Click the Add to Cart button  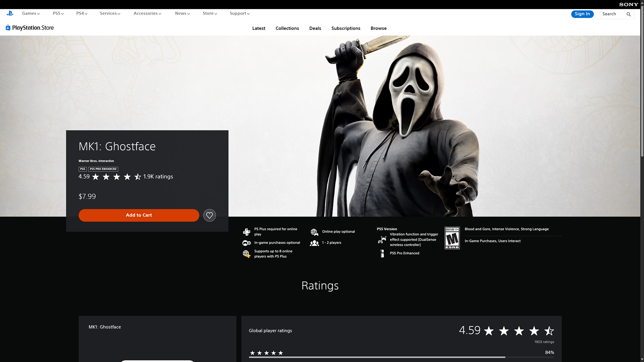click(x=139, y=215)
